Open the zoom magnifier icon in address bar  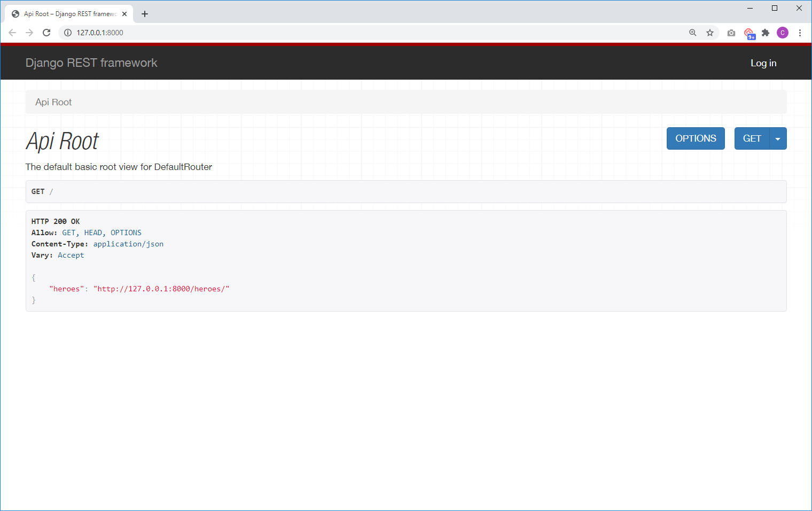693,33
